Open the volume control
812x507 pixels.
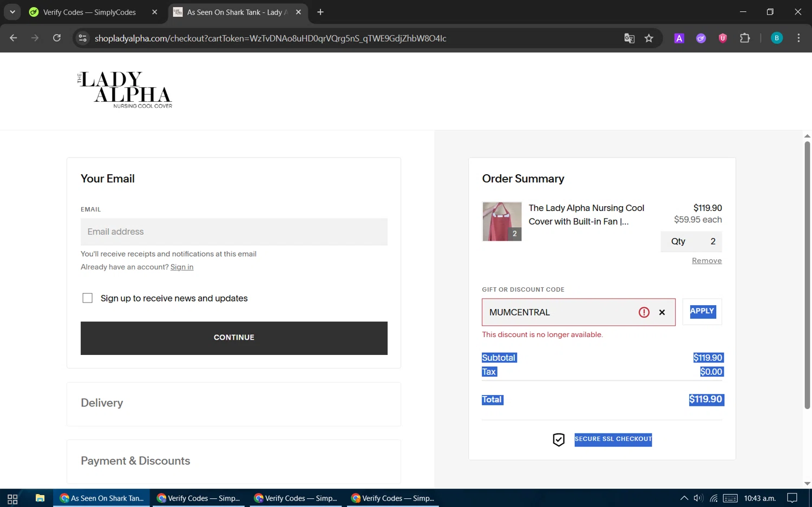coord(698,498)
